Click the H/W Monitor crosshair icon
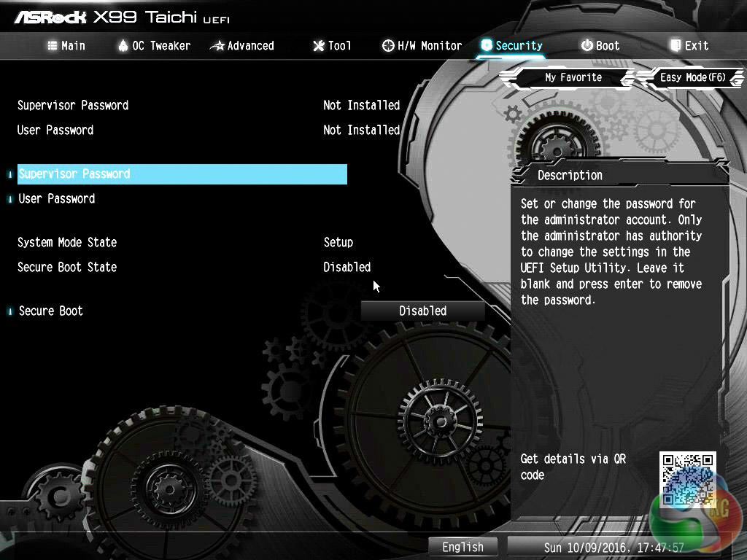Image resolution: width=747 pixels, height=560 pixels. tap(388, 46)
